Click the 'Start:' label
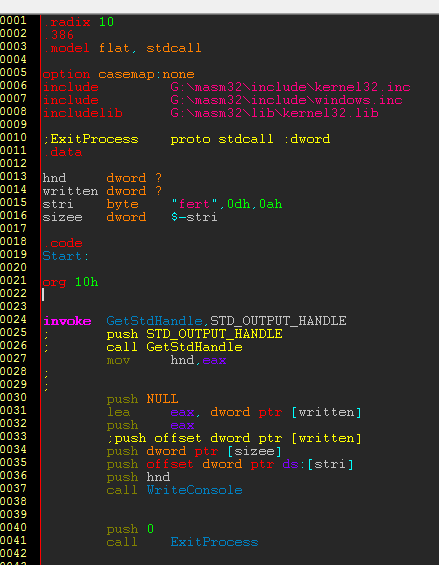Screen dimensions: 439x565 66,256
